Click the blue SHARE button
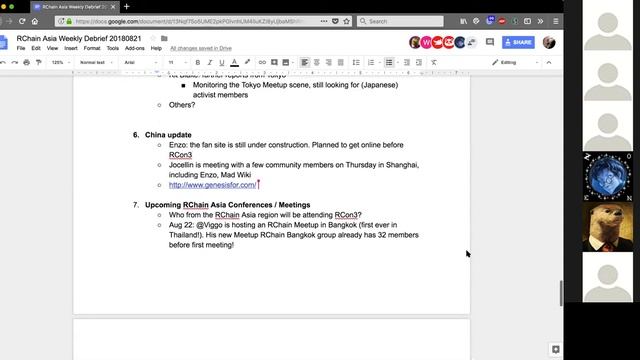The width and height of the screenshot is (640, 360). tap(518, 42)
